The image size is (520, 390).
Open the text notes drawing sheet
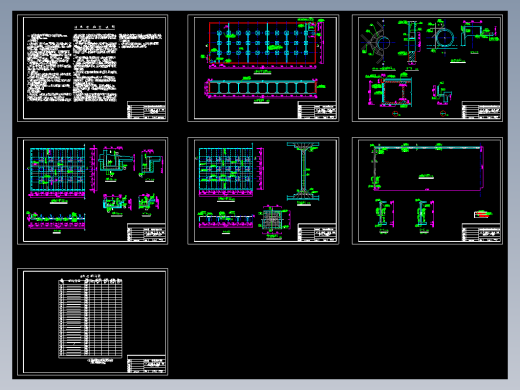coord(92,68)
